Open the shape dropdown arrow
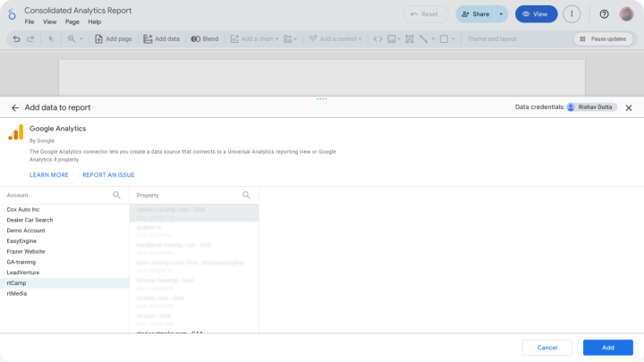The width and height of the screenshot is (644, 362). (453, 39)
